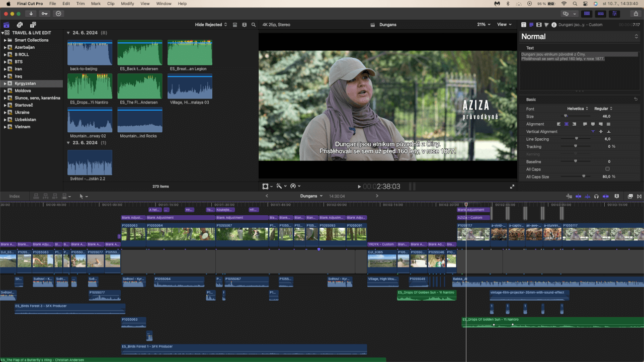Select the back-to-beijing audio clip thumbnail
Image resolution: width=644 pixels, height=362 pixels.
pos(90,53)
